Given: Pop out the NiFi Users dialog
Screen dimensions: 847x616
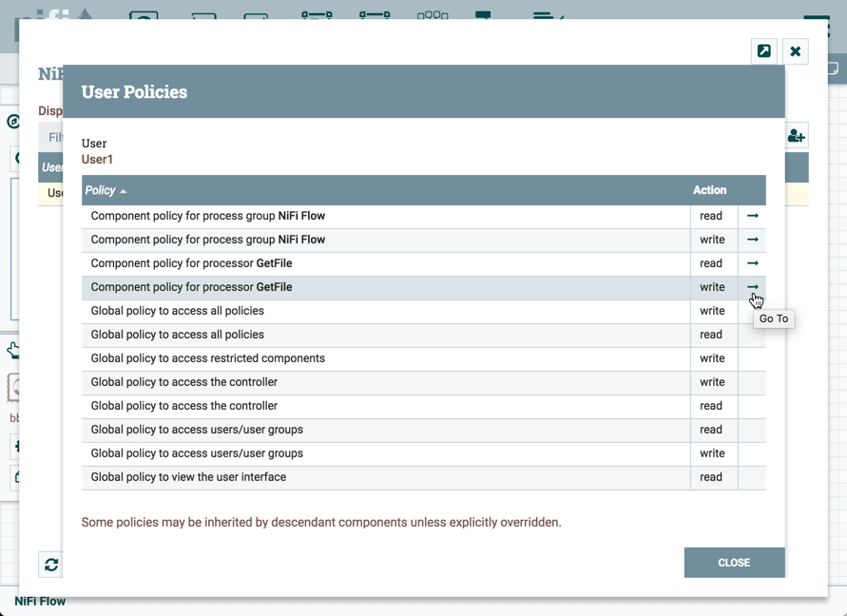Looking at the screenshot, I should coord(763,51).
